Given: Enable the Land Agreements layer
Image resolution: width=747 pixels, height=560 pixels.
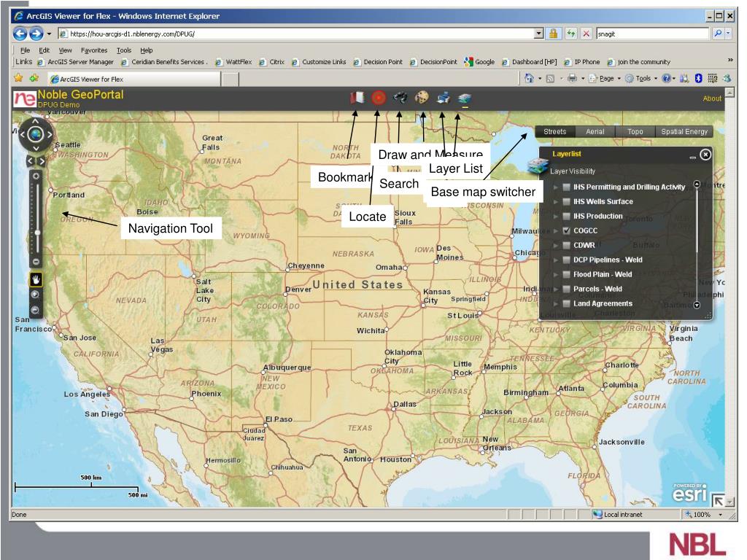Looking at the screenshot, I should pyautogui.click(x=566, y=303).
